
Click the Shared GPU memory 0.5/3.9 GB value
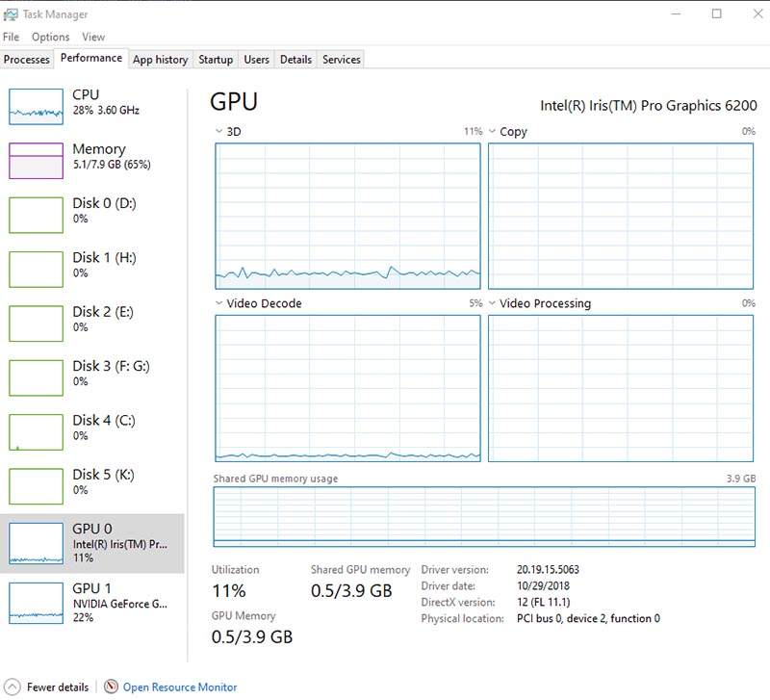pos(351,590)
